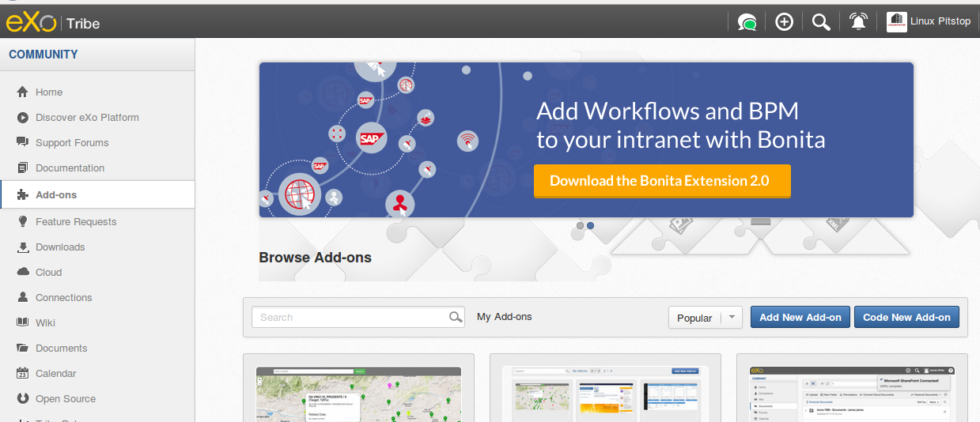Screen dimensions: 980x422
Task: Select the first banner carousel dot
Action: coord(580,225)
